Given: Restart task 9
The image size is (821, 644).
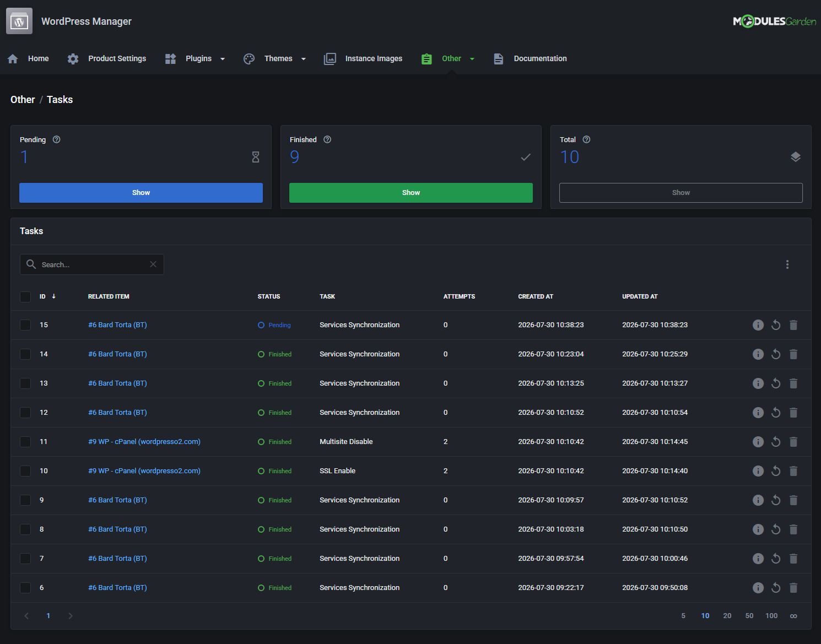Looking at the screenshot, I should point(776,500).
